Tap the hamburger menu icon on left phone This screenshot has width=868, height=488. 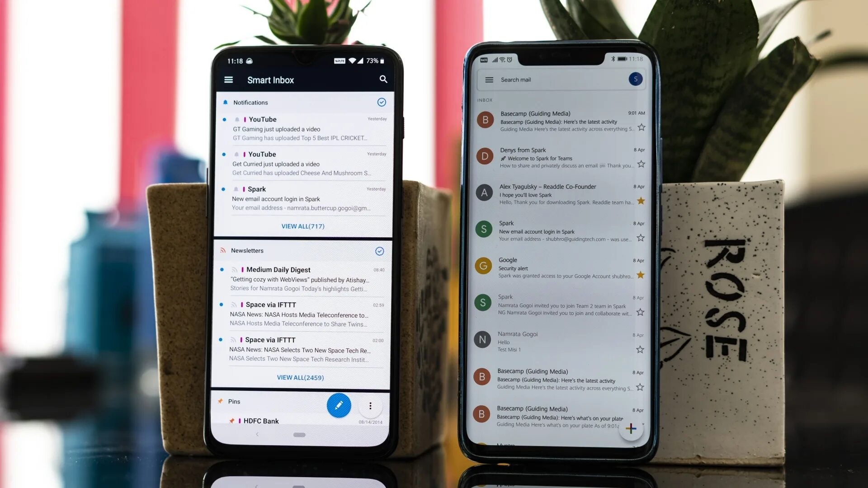(228, 80)
